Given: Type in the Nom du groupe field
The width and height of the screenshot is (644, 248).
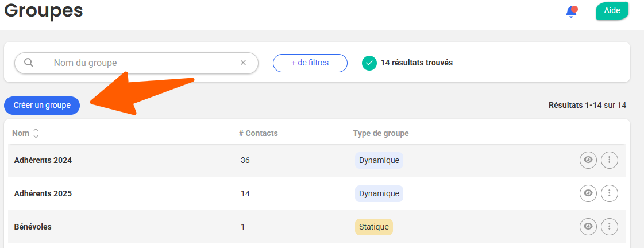Looking at the screenshot, I should point(144,63).
